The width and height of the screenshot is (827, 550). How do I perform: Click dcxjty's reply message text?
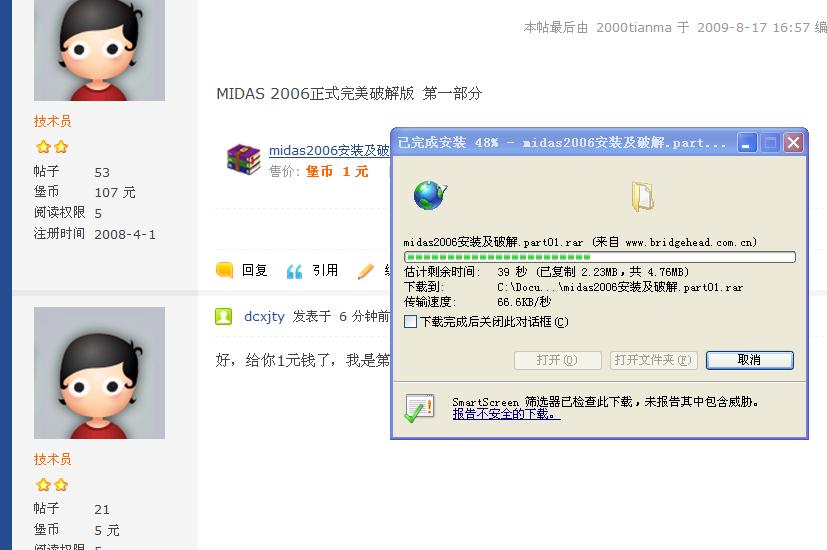pyautogui.click(x=303, y=360)
